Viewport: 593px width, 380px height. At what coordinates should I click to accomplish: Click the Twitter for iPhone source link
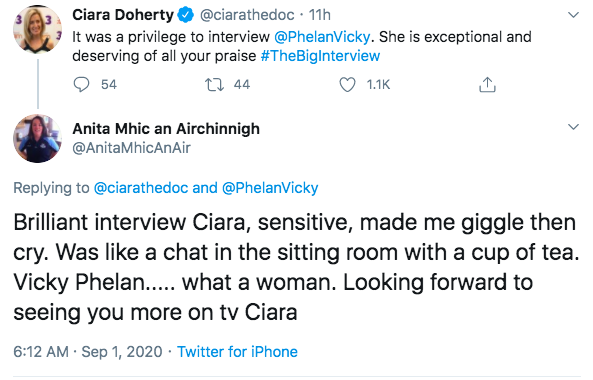pos(238,352)
